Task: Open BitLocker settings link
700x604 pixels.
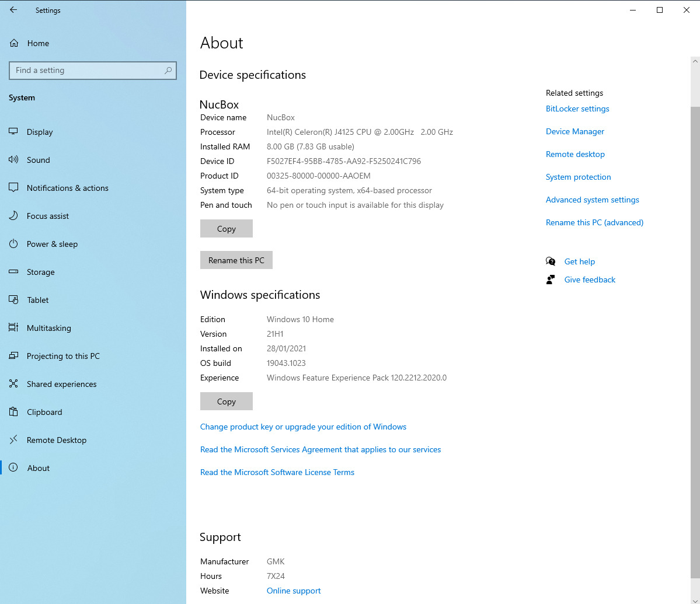Action: tap(577, 109)
